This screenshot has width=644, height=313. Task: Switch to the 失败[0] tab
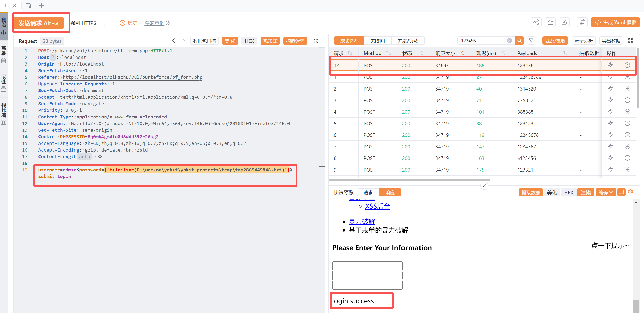tap(377, 41)
